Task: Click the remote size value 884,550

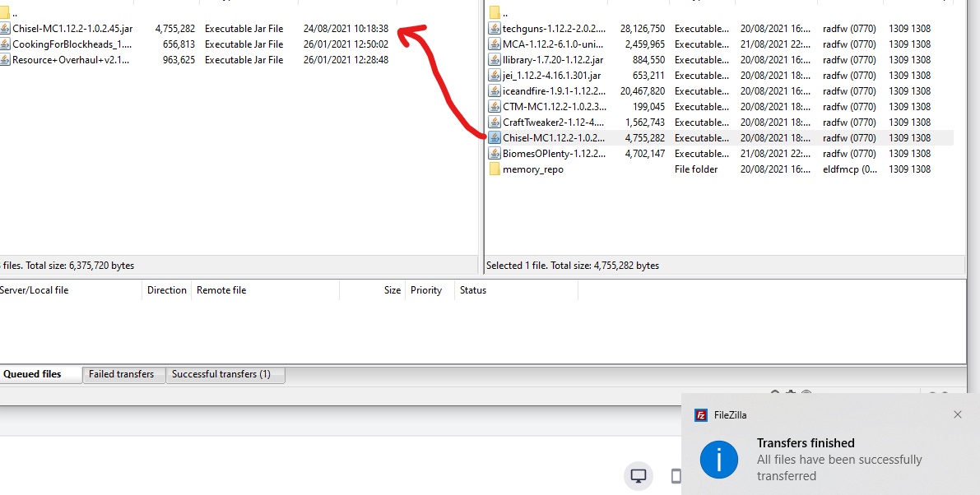Action: [648, 60]
